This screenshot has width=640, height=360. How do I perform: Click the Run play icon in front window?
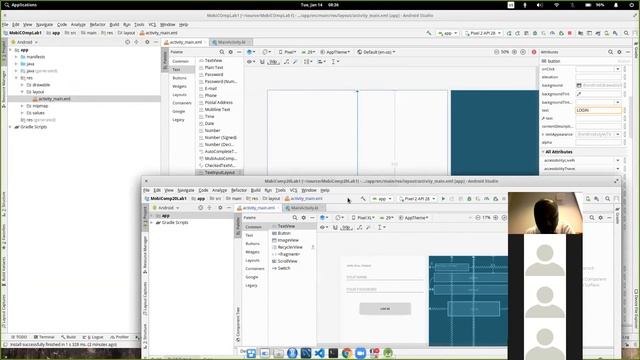point(444,199)
